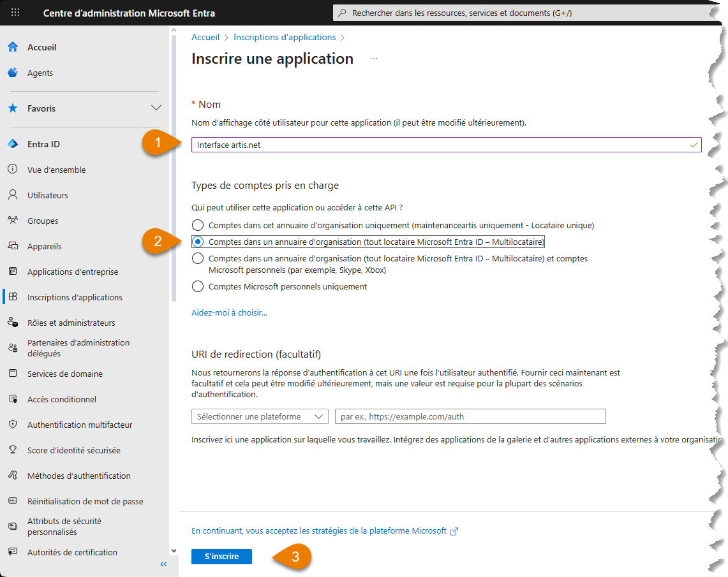Click the S'inscrire button
Screen dimensions: 728x577
pos(221,557)
